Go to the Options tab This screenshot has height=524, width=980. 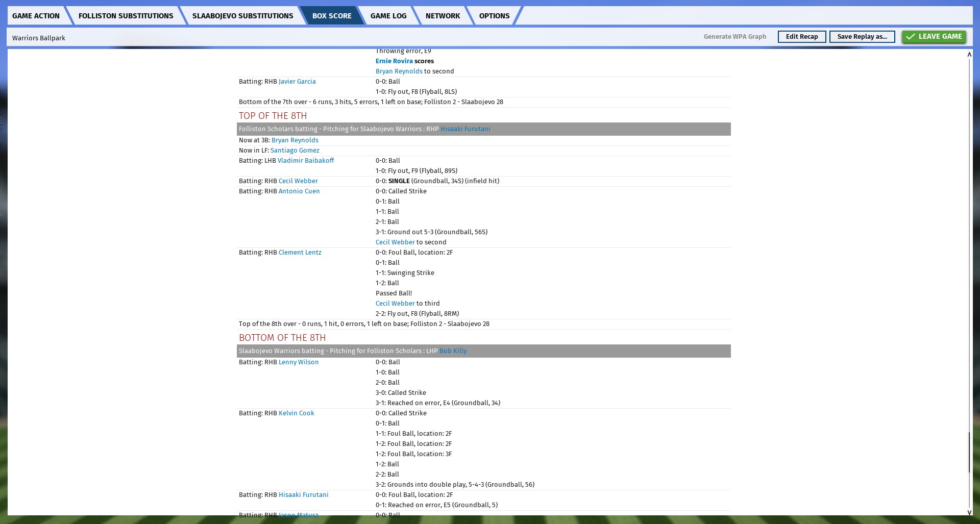pyautogui.click(x=494, y=16)
